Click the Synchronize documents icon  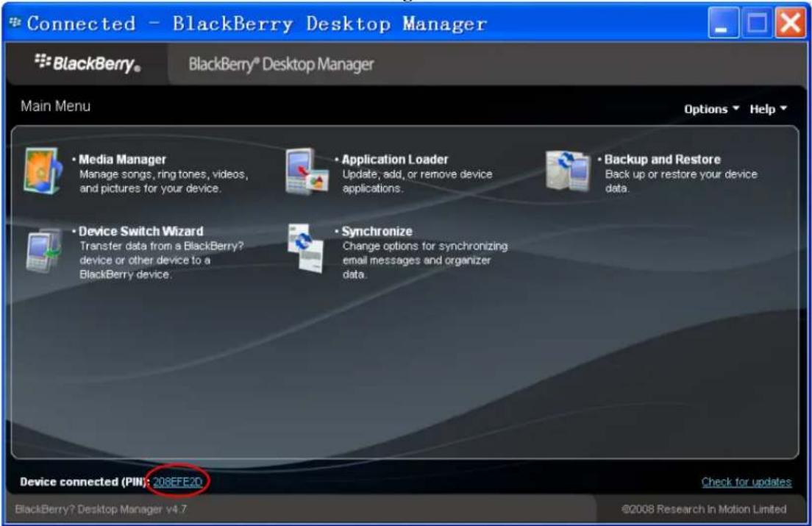point(305,248)
